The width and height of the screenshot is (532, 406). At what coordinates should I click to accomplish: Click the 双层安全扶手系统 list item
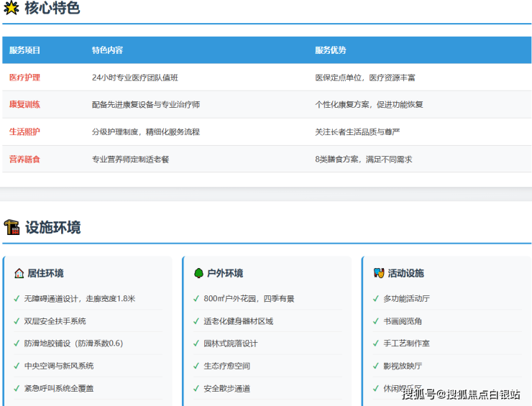pyautogui.click(x=55, y=321)
